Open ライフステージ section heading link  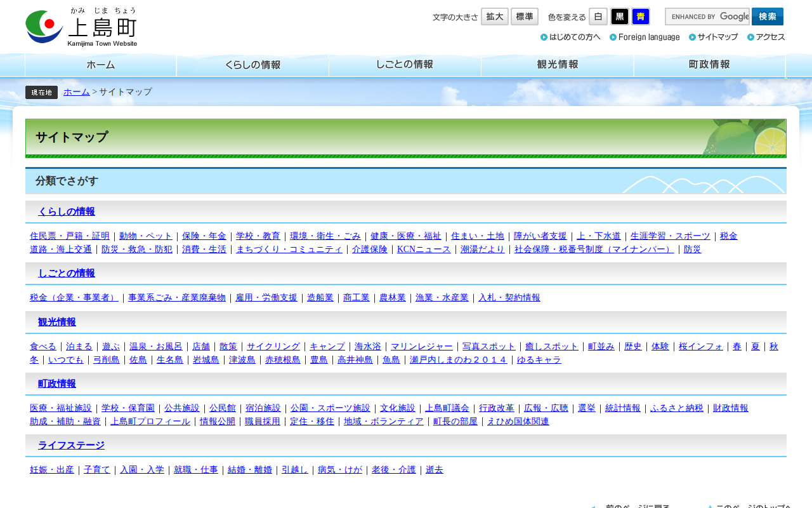71,445
